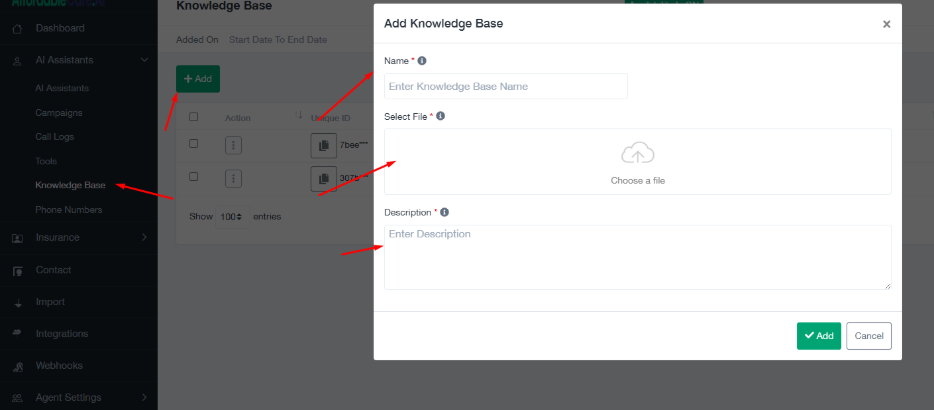Click the green Add button in dialog

click(818, 336)
